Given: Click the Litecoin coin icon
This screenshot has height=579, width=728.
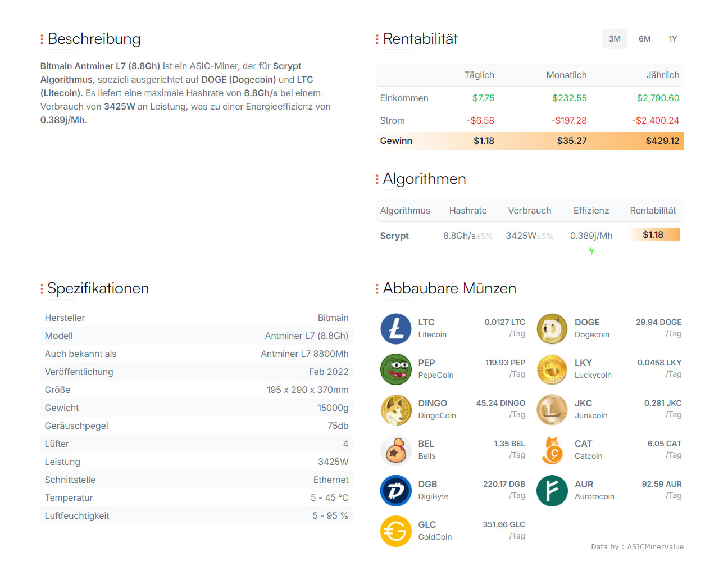Looking at the screenshot, I should [396, 329].
